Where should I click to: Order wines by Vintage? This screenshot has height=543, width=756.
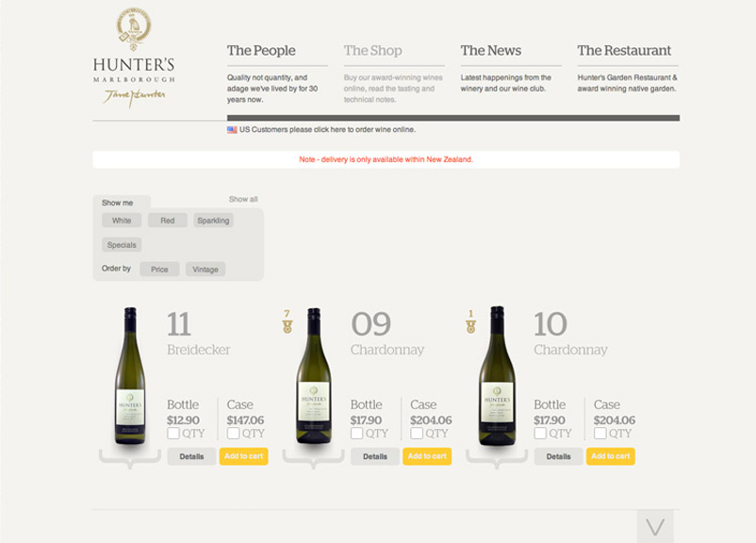point(205,270)
